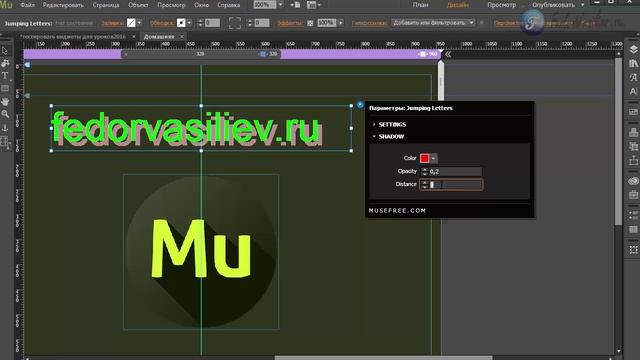Image resolution: width=640 pixels, height=360 pixels.
Task: Click the Заливка fill label link
Action: [x=112, y=23]
